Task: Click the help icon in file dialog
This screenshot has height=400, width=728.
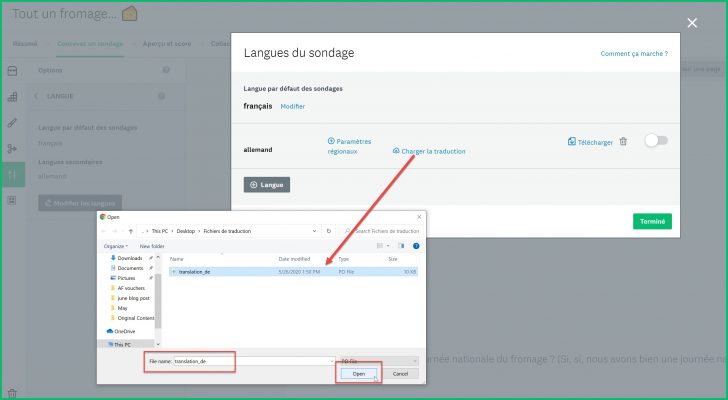Action: (x=416, y=245)
